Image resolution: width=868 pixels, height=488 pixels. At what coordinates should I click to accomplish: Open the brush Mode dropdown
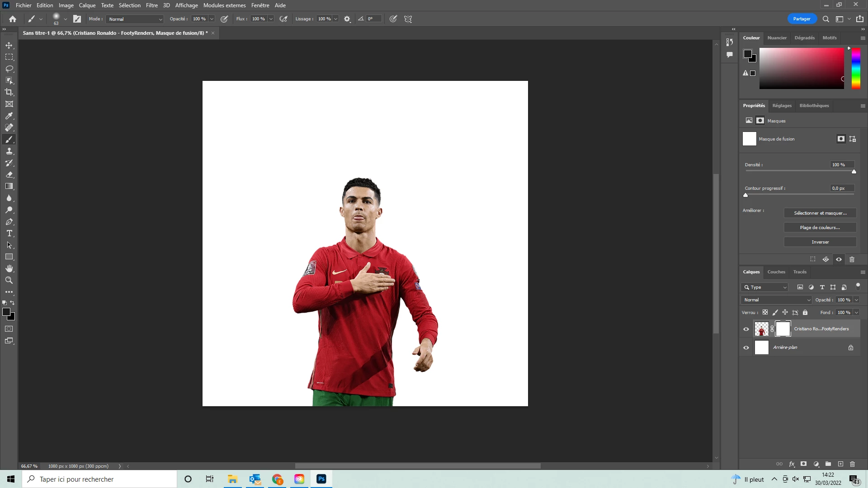(135, 19)
